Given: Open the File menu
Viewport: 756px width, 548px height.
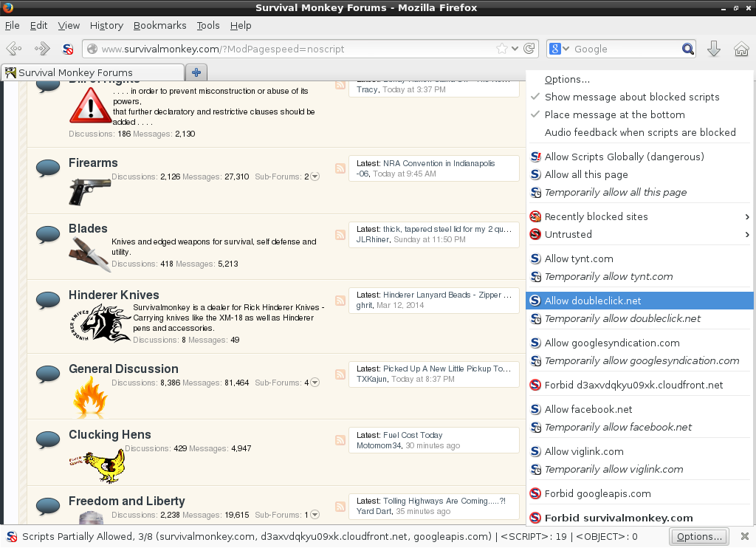Looking at the screenshot, I should (x=12, y=26).
